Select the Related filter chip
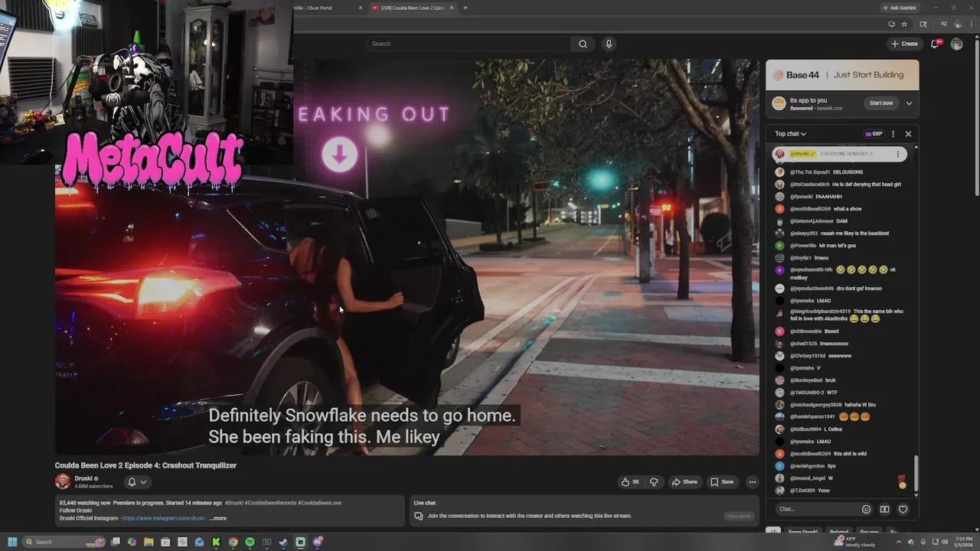The height and width of the screenshot is (551, 980). (839, 531)
